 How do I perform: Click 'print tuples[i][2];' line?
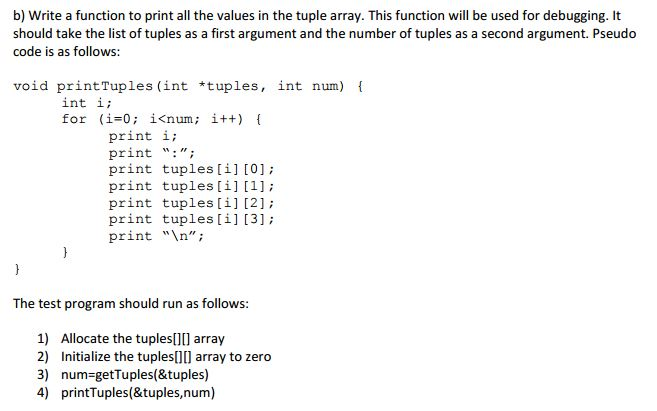(x=191, y=203)
